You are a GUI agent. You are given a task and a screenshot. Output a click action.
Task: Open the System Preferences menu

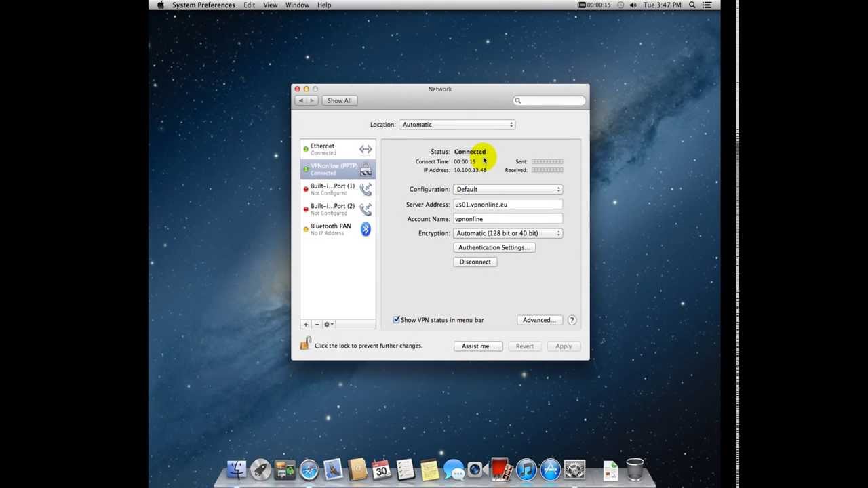point(203,5)
